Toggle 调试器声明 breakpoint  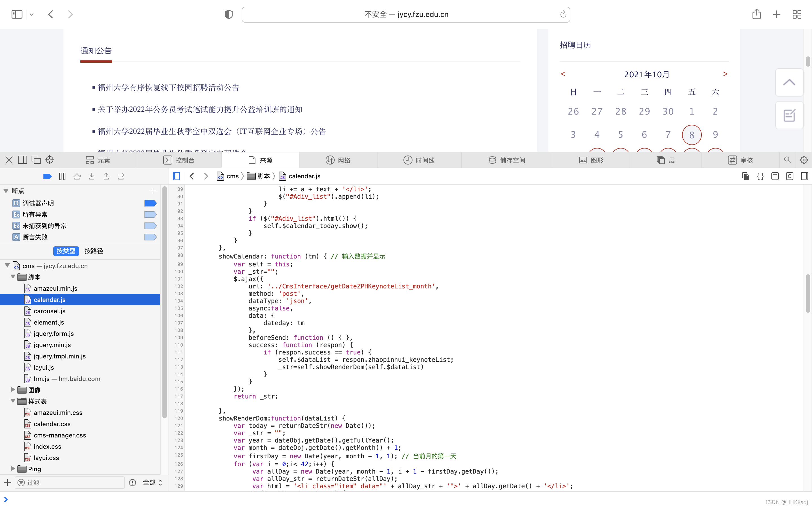coord(150,203)
